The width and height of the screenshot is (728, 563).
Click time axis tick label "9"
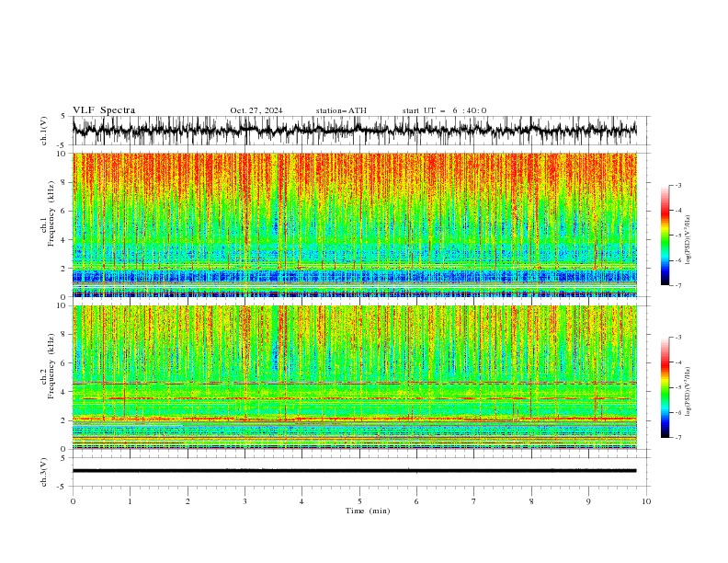(588, 501)
